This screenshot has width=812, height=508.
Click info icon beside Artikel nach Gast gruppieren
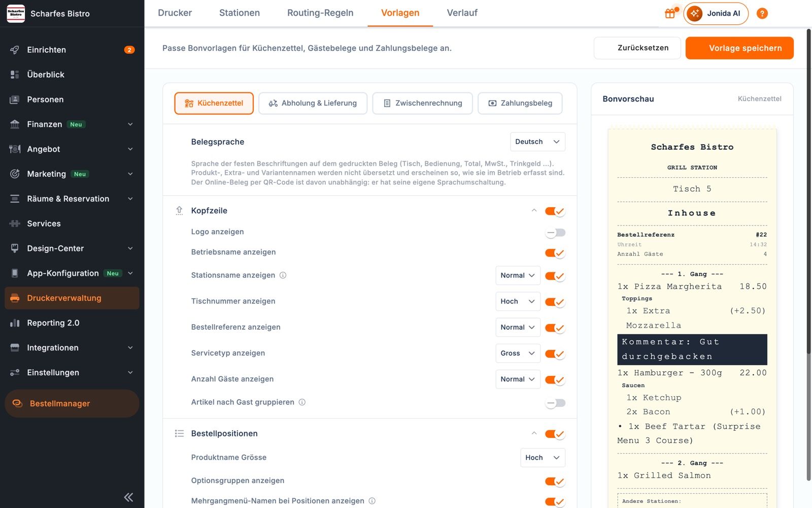[x=302, y=402]
